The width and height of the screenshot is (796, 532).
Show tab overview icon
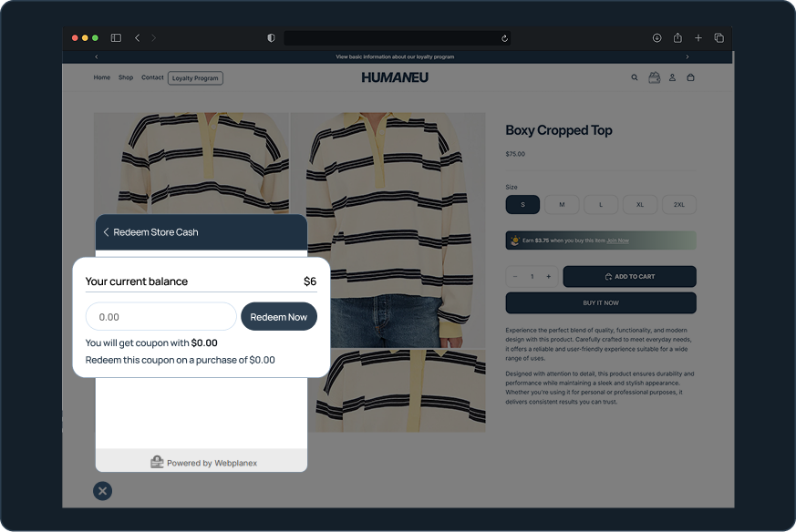tap(718, 38)
